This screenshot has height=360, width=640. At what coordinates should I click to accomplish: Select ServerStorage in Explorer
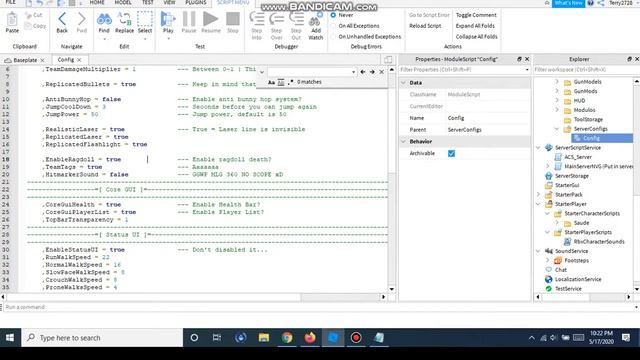(x=571, y=176)
